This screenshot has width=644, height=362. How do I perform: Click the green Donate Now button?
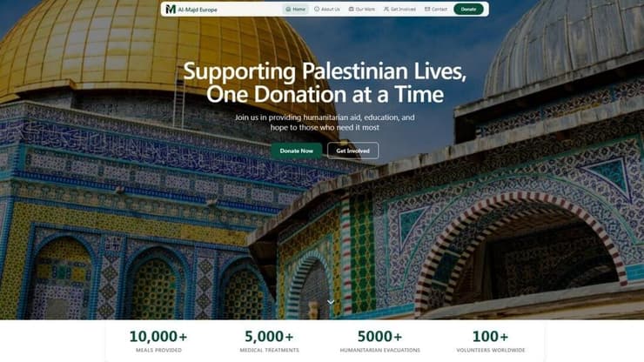tap(297, 151)
